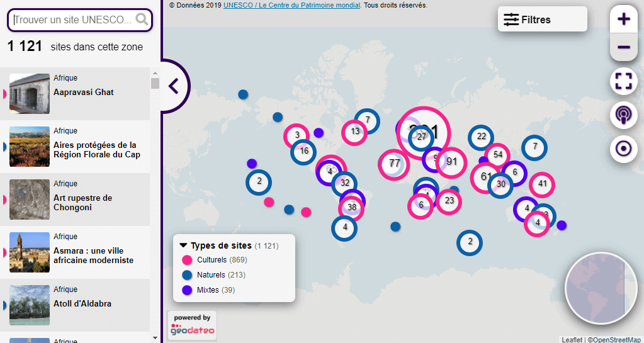This screenshot has width=644, height=343.
Task: Zoom in the map with plus button
Action: coord(623,20)
